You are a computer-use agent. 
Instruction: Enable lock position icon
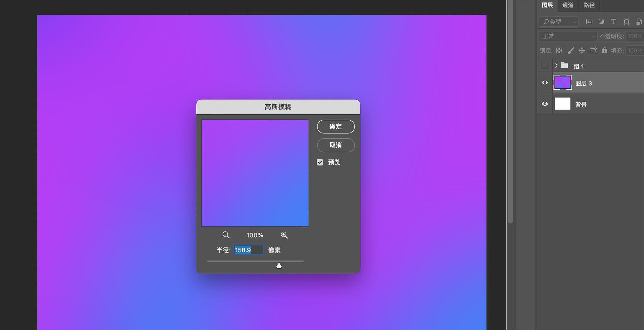coord(582,51)
